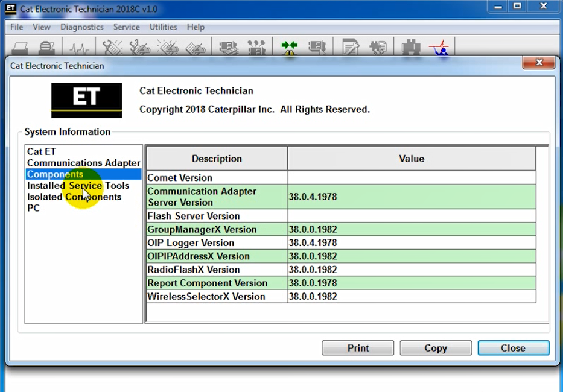Click the ET logo image in dialog
The image size is (563, 392).
pos(86,100)
